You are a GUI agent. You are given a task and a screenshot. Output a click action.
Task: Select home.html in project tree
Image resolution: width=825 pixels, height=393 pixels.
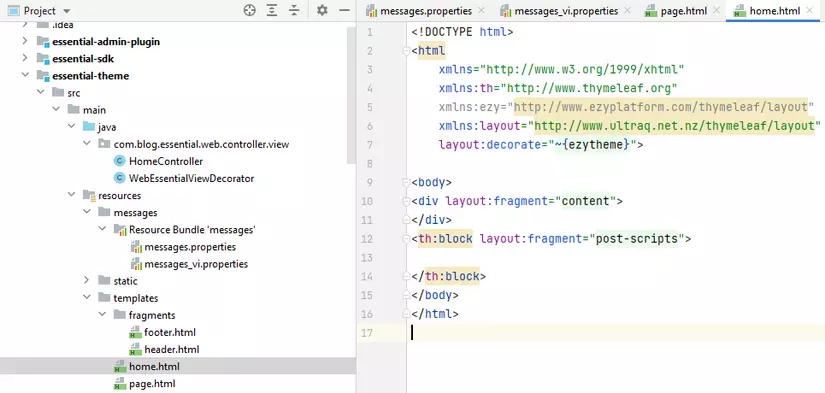[154, 367]
